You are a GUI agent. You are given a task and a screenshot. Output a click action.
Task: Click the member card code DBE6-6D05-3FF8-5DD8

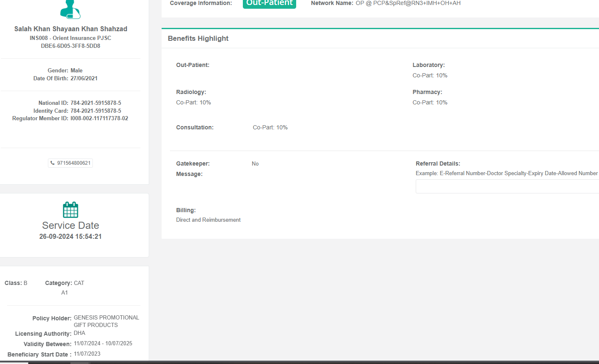click(x=70, y=46)
